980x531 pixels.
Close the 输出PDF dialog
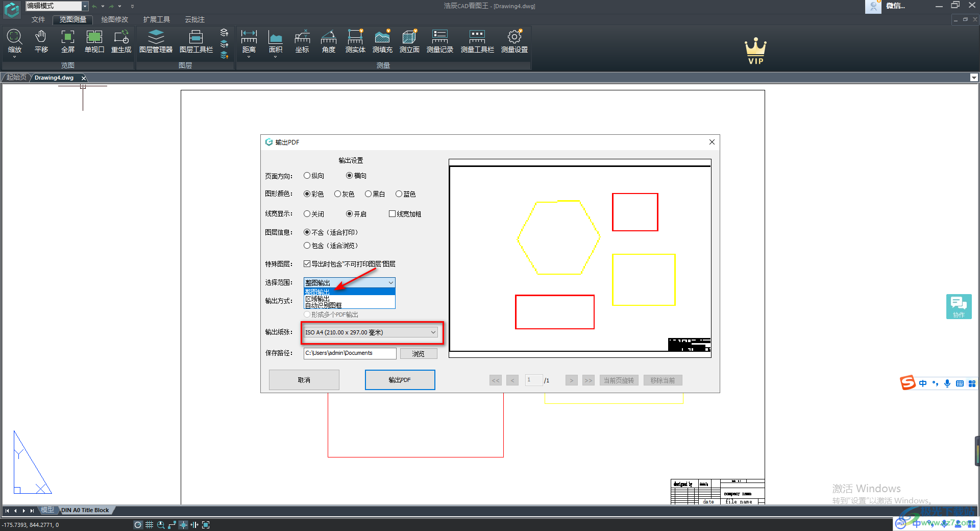click(x=712, y=142)
